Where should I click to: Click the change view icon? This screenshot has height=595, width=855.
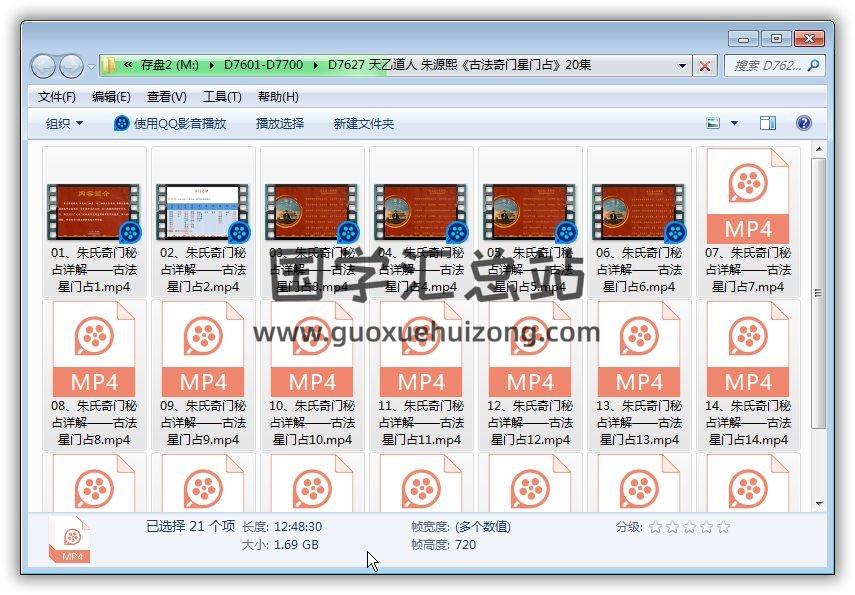click(714, 123)
